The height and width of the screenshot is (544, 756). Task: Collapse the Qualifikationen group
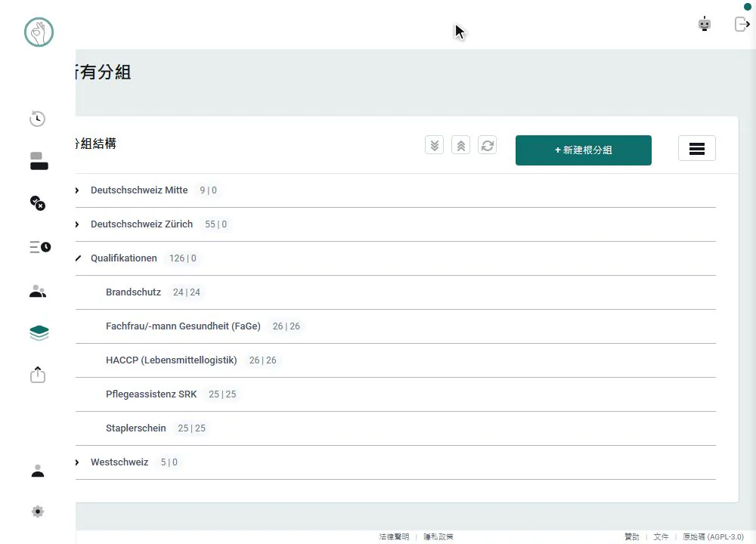(78, 258)
